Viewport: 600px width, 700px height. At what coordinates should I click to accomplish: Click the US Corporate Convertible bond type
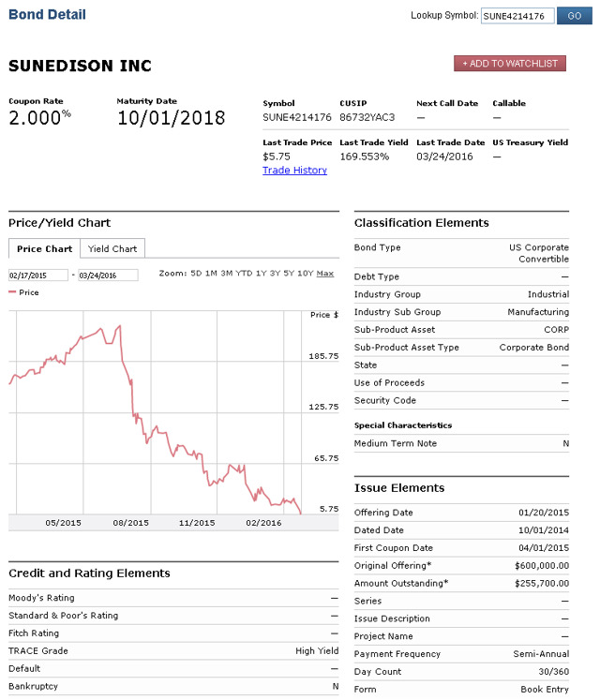pos(539,253)
